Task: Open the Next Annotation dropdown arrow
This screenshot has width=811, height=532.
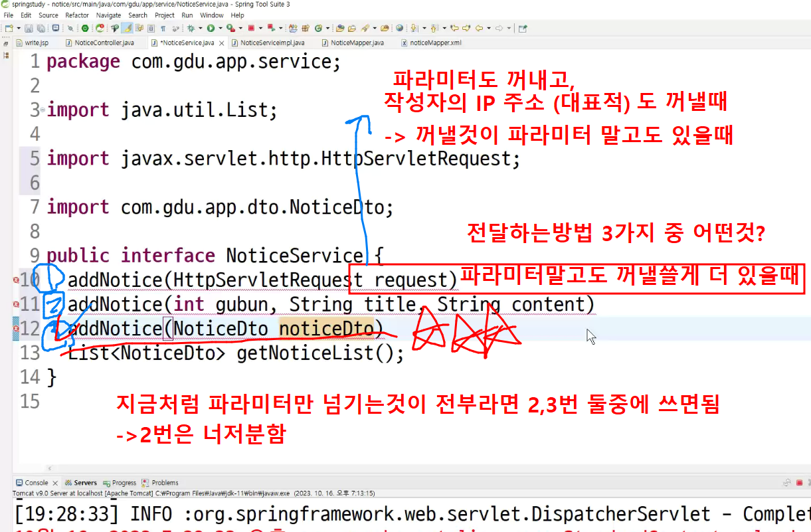Action: point(424,29)
